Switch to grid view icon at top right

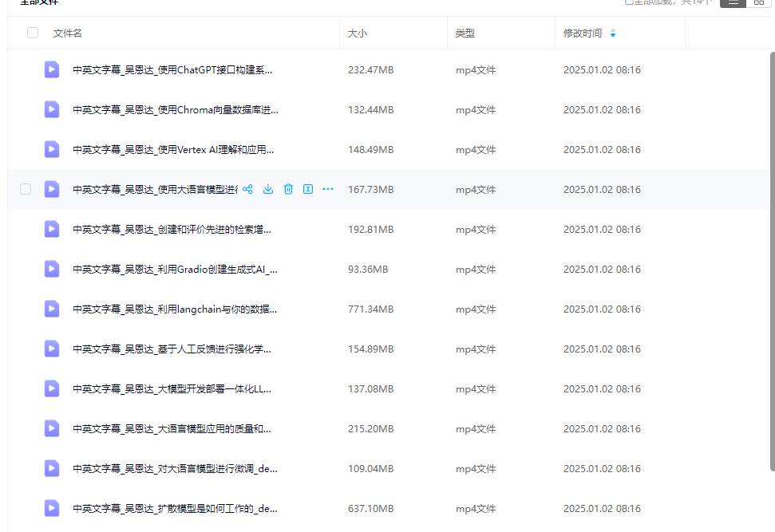[x=759, y=2]
